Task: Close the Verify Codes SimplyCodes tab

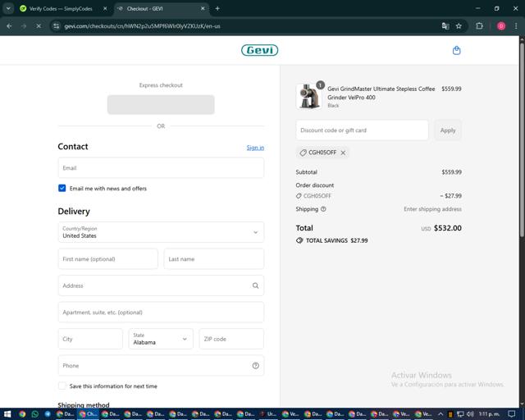Action: click(105, 9)
